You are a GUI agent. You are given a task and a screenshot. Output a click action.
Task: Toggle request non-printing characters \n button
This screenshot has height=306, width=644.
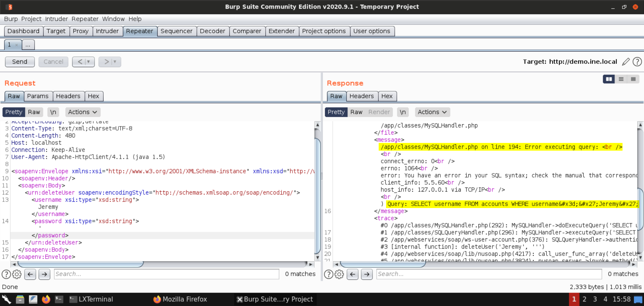(53, 112)
